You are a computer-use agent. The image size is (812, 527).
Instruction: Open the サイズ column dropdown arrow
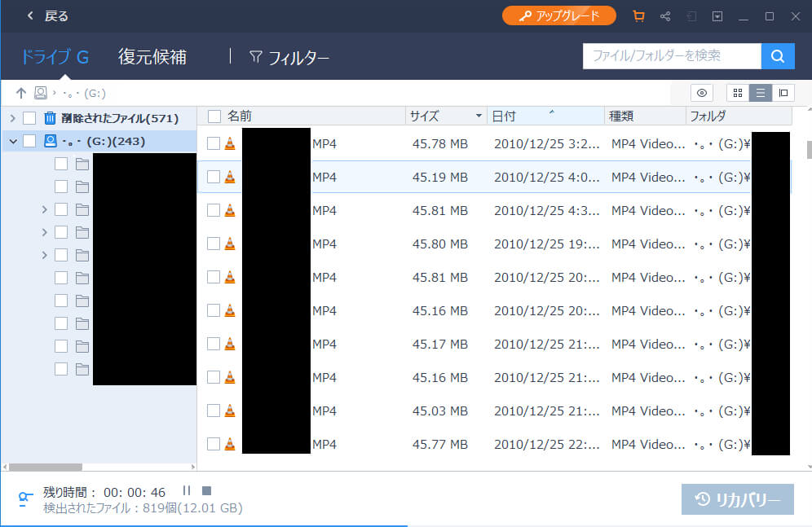click(479, 116)
